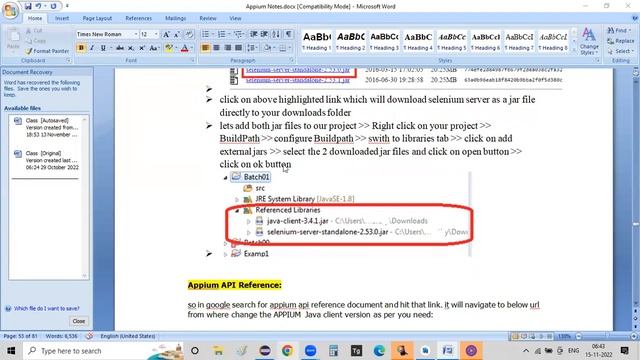This screenshot has height=360, width=640.
Task: Pick the font color swatch
Action: (x=184, y=48)
